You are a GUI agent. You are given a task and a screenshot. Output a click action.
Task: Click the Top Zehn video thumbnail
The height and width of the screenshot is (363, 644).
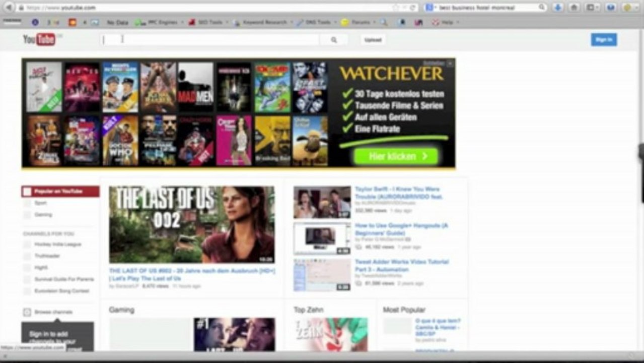click(x=331, y=334)
